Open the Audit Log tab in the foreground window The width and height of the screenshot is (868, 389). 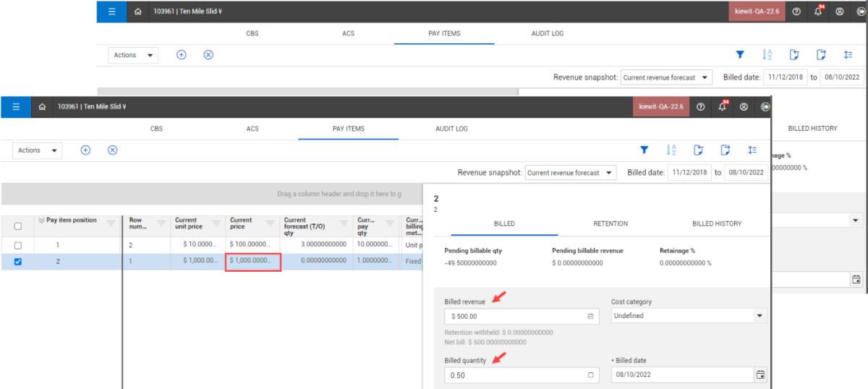pos(451,129)
